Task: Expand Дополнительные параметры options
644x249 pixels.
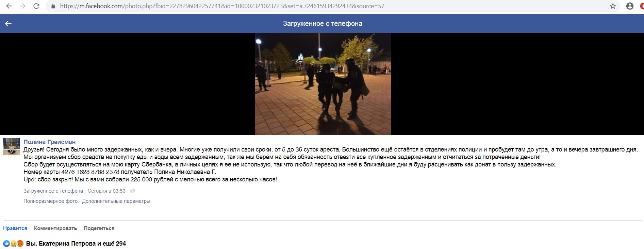Action: 116,201
